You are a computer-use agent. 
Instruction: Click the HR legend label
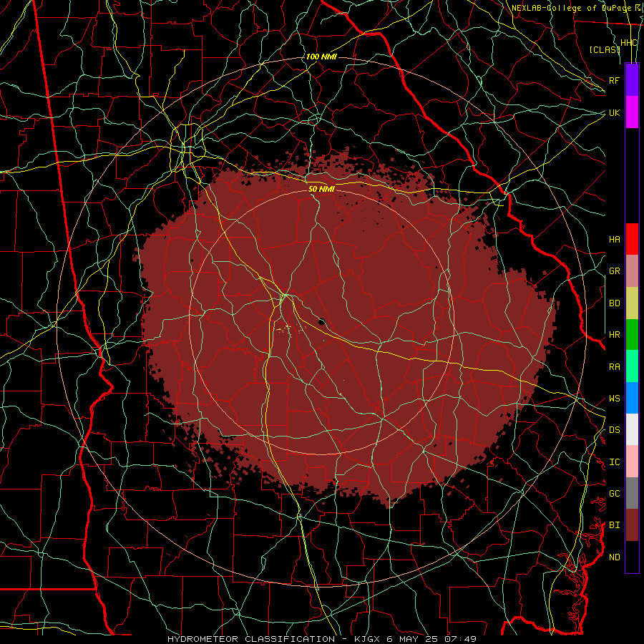615,335
